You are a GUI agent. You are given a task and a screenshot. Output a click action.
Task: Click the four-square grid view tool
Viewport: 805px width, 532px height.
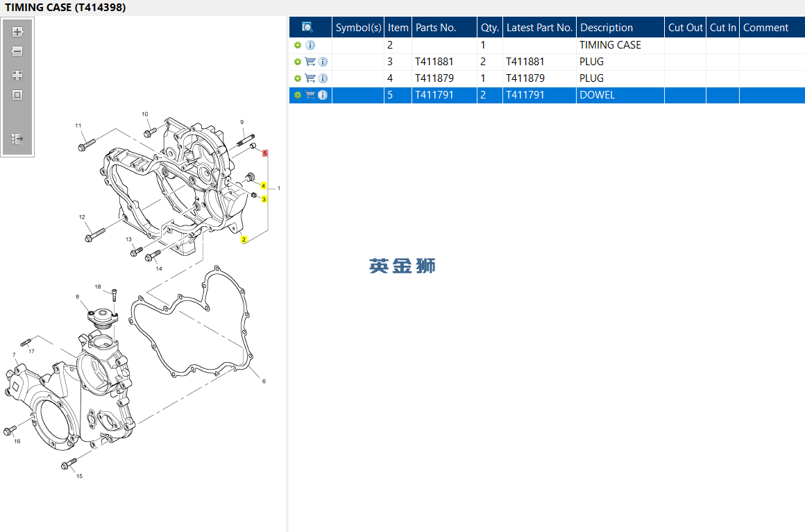point(17,76)
